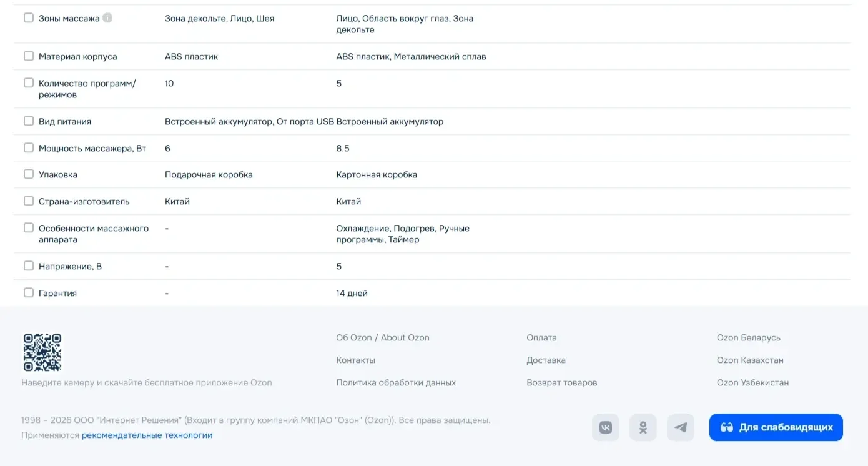Viewport: 868px width, 466px height.
Task: Go to the Оплата footer link
Action: tap(541, 337)
